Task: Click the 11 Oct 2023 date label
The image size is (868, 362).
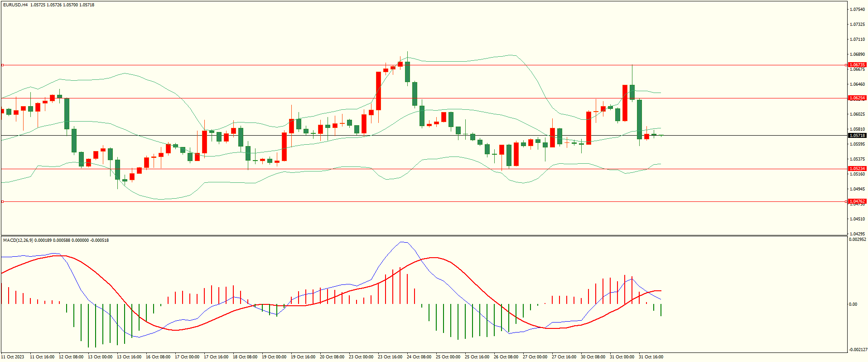Action: 13,357
